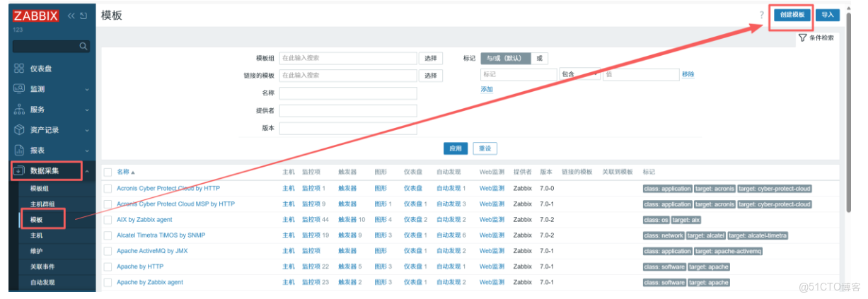Click the 资产记录 inventory icon in the sidebar
Screen dimensions: 868x299
19,130
